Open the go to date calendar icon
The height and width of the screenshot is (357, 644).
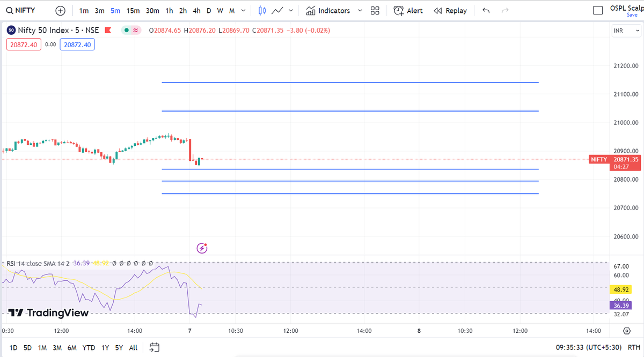pyautogui.click(x=155, y=347)
